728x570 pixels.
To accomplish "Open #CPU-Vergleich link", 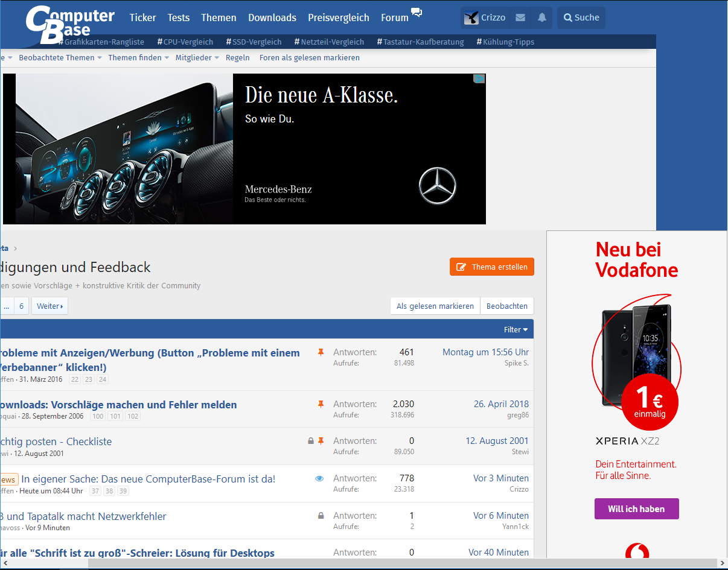I will point(185,42).
